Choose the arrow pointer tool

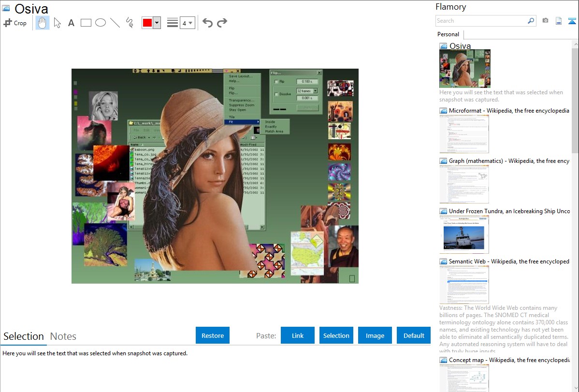click(x=57, y=23)
